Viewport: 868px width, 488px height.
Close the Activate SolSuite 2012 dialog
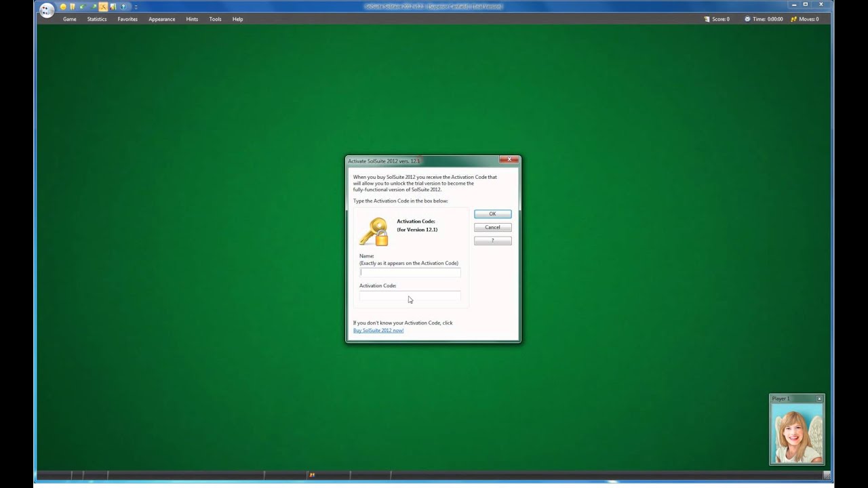(509, 160)
